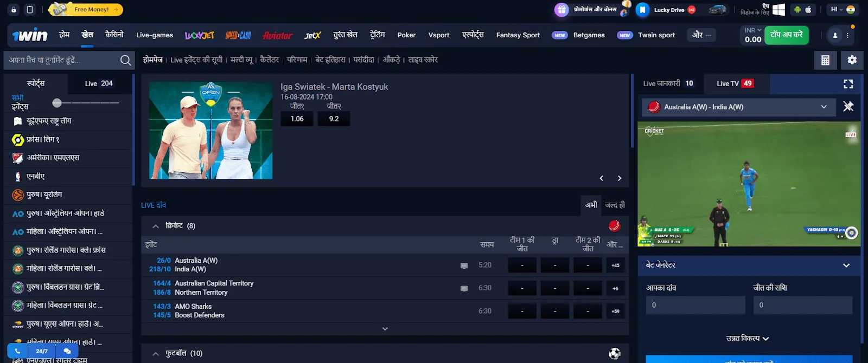Open the bet calculator icon
The width and height of the screenshot is (868, 363).
(825, 60)
